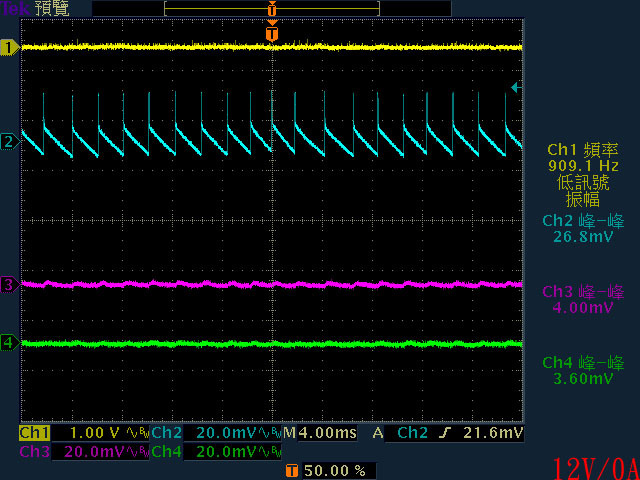
Task: Click the Ch4 20.0mV scale value
Action: point(227,451)
